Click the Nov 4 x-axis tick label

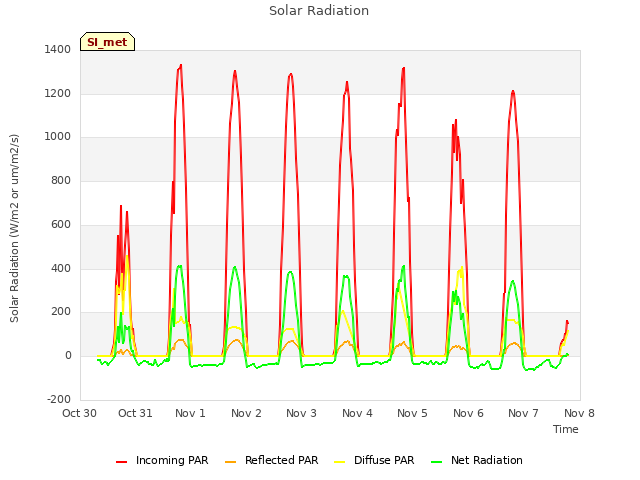click(357, 413)
